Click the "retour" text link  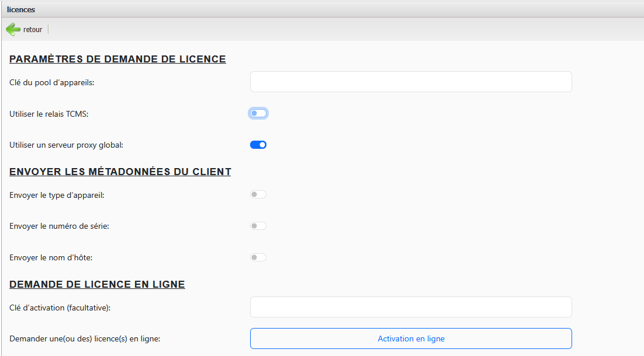pyautogui.click(x=33, y=30)
